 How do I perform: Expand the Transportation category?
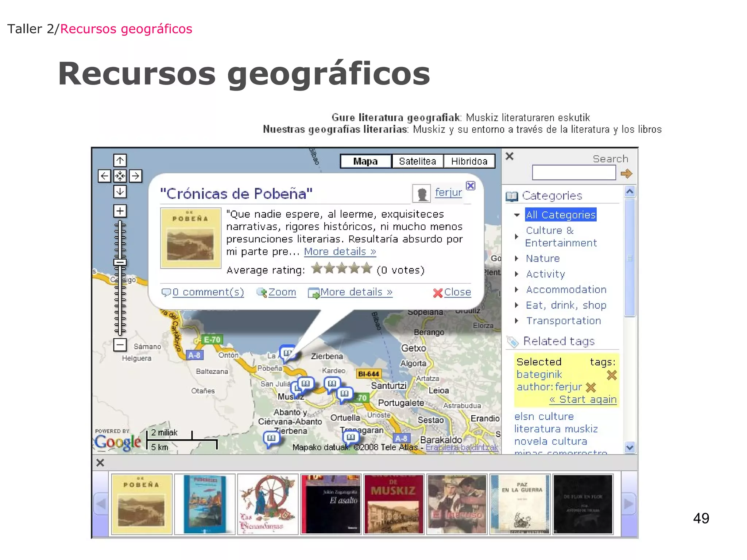pos(516,321)
